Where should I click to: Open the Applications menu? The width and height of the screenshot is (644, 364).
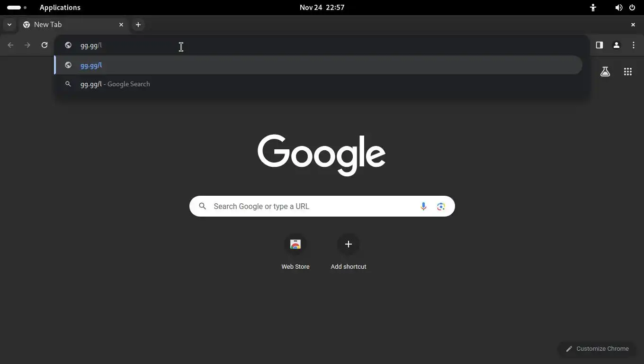tap(60, 8)
